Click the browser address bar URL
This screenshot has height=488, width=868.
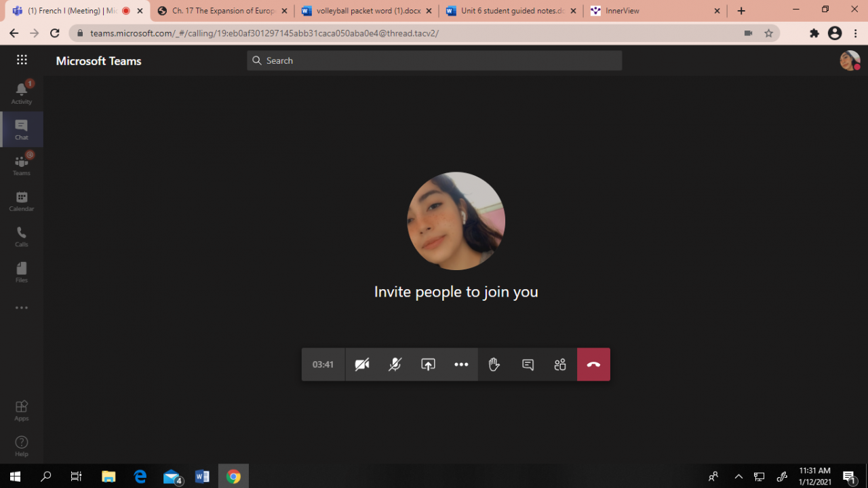(x=264, y=33)
